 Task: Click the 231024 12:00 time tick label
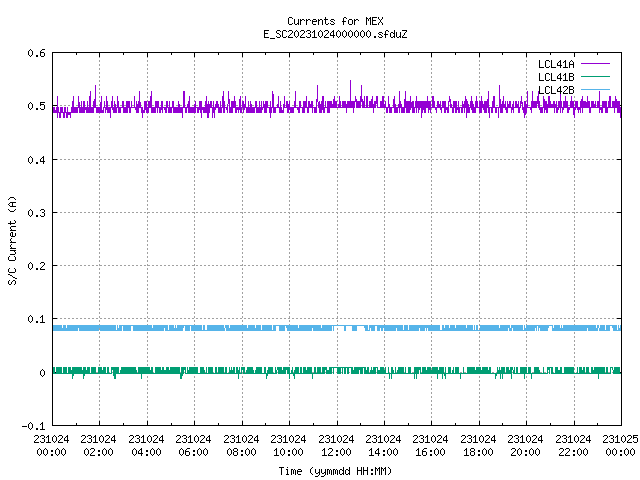tap(336, 446)
